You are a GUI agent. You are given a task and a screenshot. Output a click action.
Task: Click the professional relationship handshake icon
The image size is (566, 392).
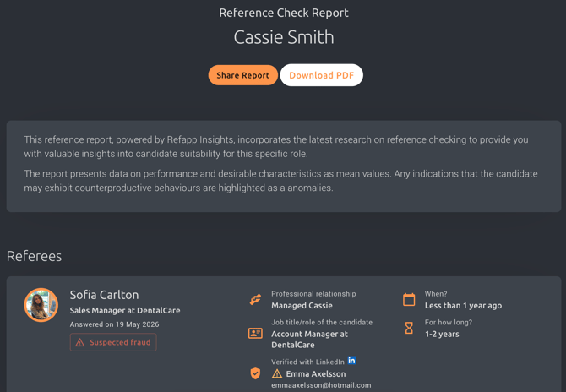point(255,300)
